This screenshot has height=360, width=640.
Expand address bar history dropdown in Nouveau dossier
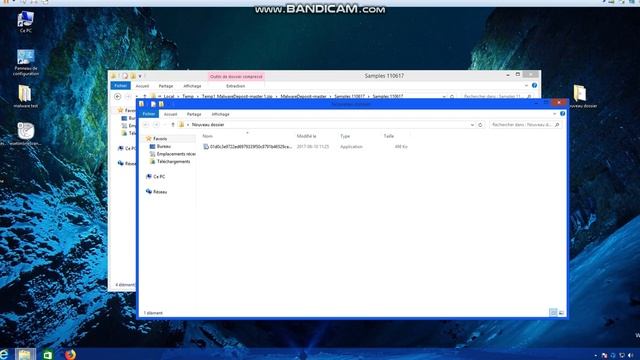point(472,124)
